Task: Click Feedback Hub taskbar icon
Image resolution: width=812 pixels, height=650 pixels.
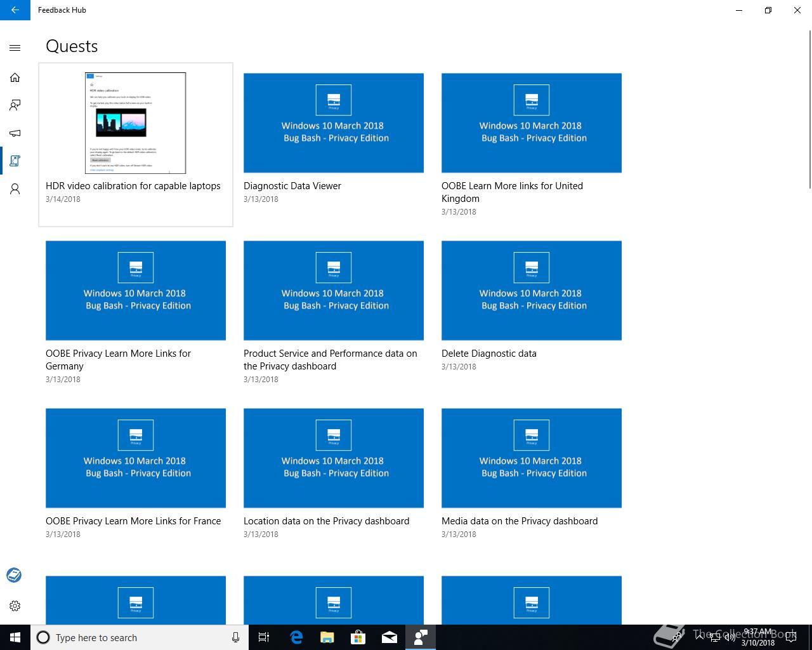Action: [x=420, y=637]
